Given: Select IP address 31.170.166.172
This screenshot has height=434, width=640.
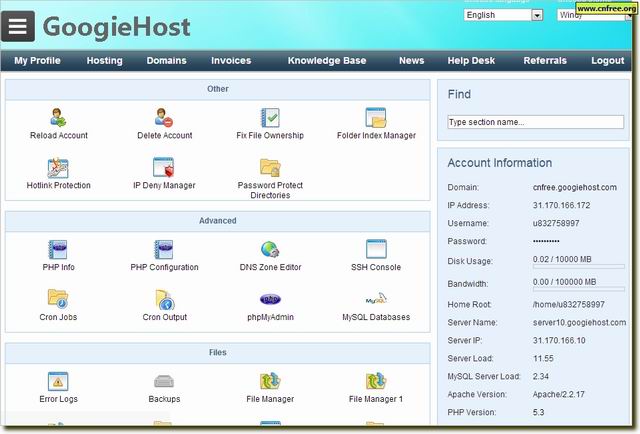Looking at the screenshot, I should [561, 205].
